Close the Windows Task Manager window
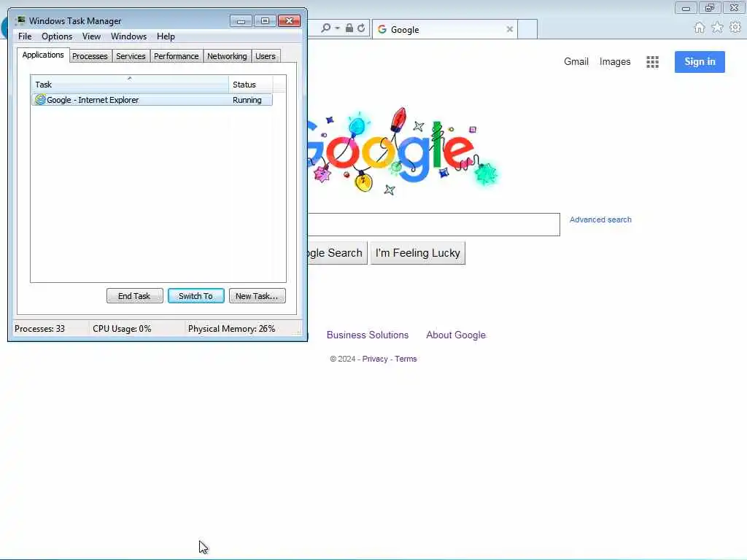747x560 pixels. [x=289, y=21]
